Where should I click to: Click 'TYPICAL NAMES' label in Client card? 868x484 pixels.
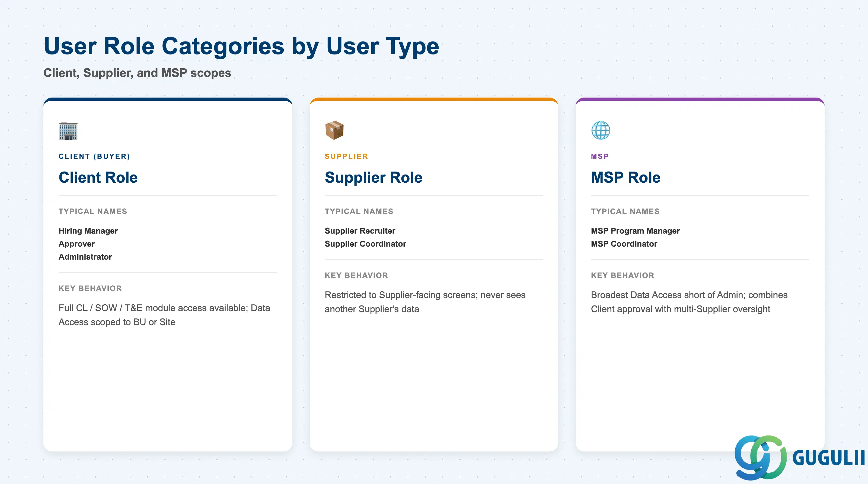[x=93, y=211]
